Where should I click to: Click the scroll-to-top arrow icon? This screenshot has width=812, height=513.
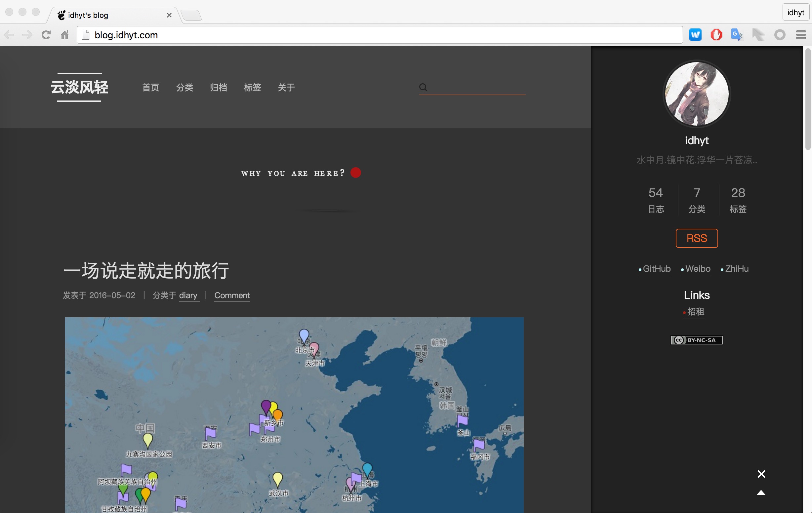[761, 493]
